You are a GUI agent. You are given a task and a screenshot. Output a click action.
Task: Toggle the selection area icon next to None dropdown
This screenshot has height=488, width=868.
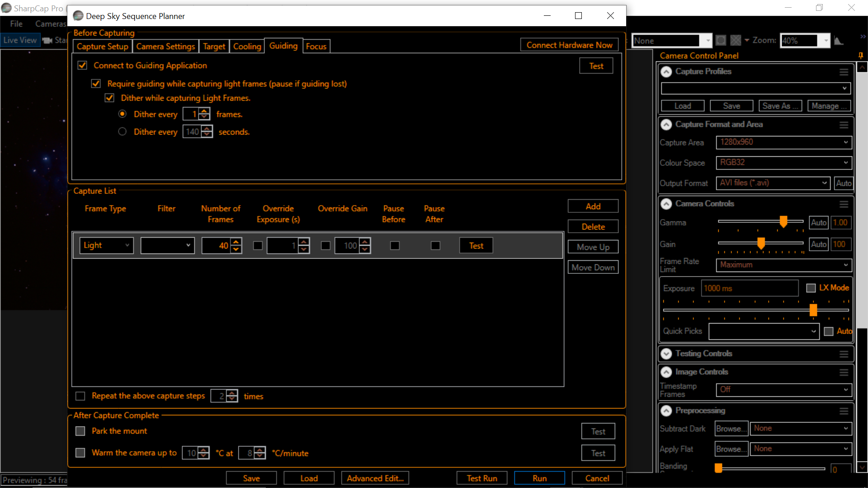pos(721,41)
